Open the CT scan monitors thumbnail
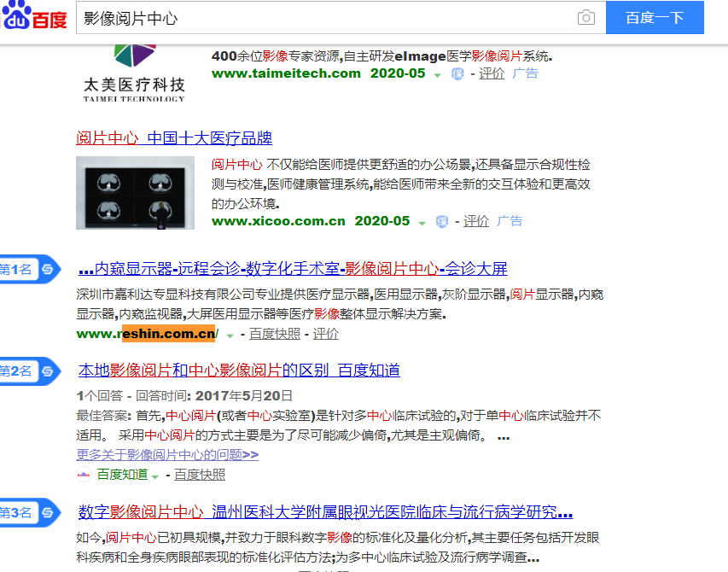Image resolution: width=728 pixels, height=572 pixels. click(135, 193)
